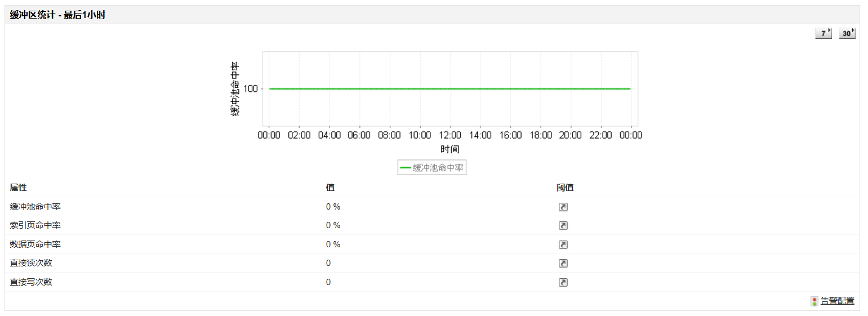Select the 数据页命中率 row label

35,244
